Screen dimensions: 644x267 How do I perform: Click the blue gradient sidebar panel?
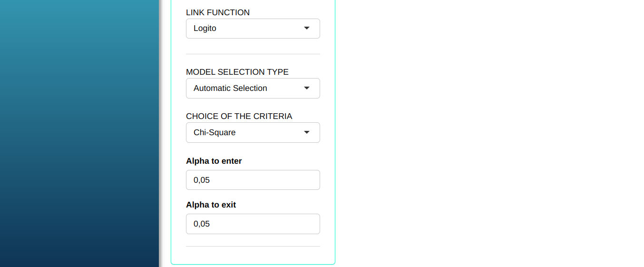[x=79, y=133]
